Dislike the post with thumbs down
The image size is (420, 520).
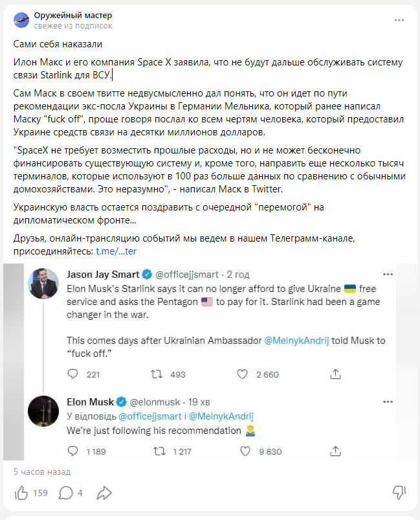coord(400,493)
